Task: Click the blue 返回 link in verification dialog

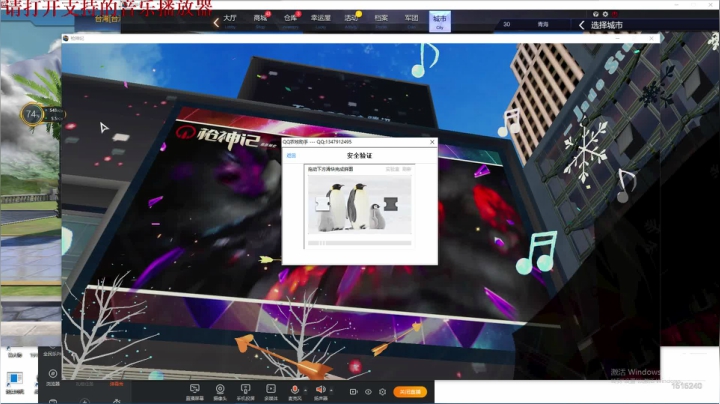Action: [x=291, y=156]
